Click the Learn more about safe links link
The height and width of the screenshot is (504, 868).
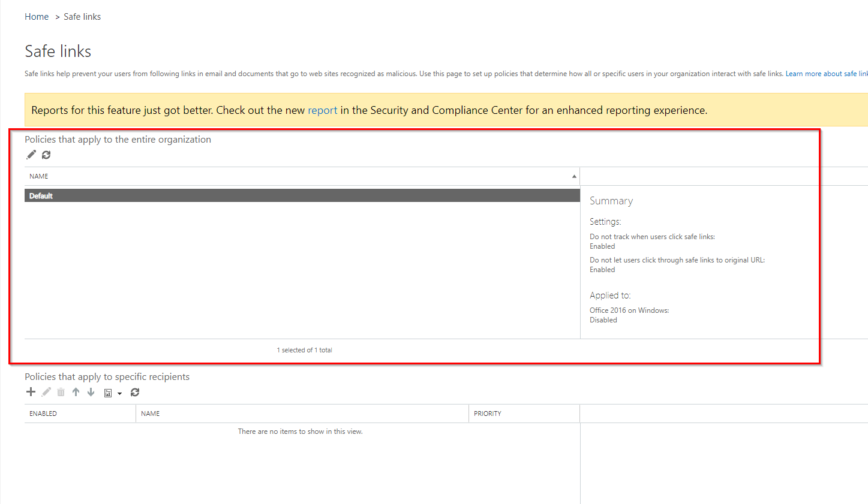(x=826, y=73)
